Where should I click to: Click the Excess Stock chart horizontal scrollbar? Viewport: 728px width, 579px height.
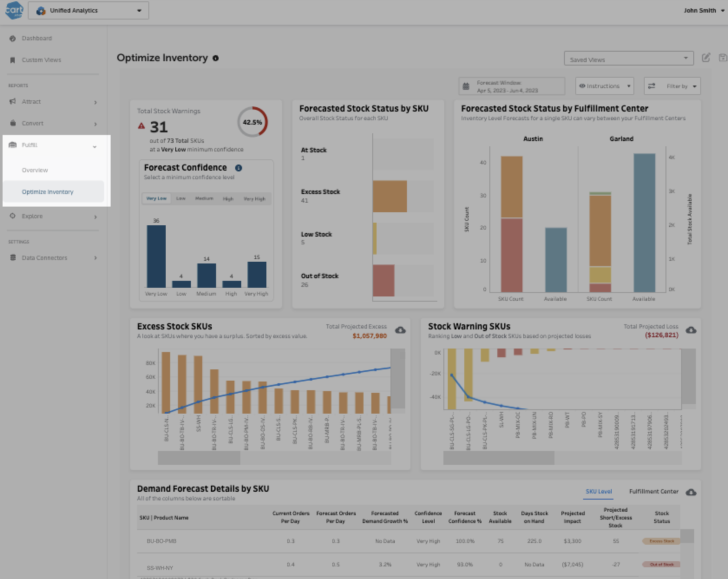tap(199, 458)
